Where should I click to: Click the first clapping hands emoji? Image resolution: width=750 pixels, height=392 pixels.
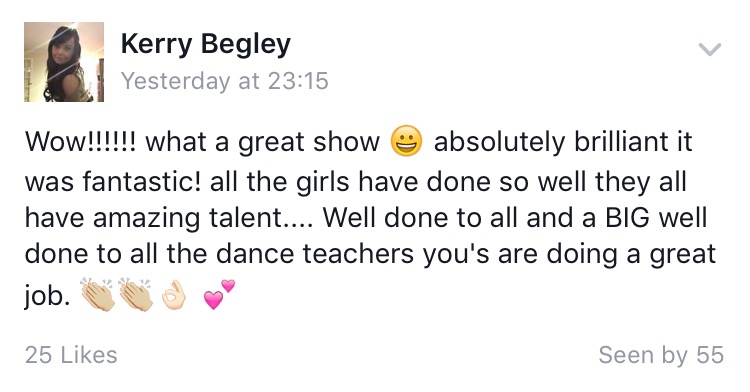pos(98,294)
